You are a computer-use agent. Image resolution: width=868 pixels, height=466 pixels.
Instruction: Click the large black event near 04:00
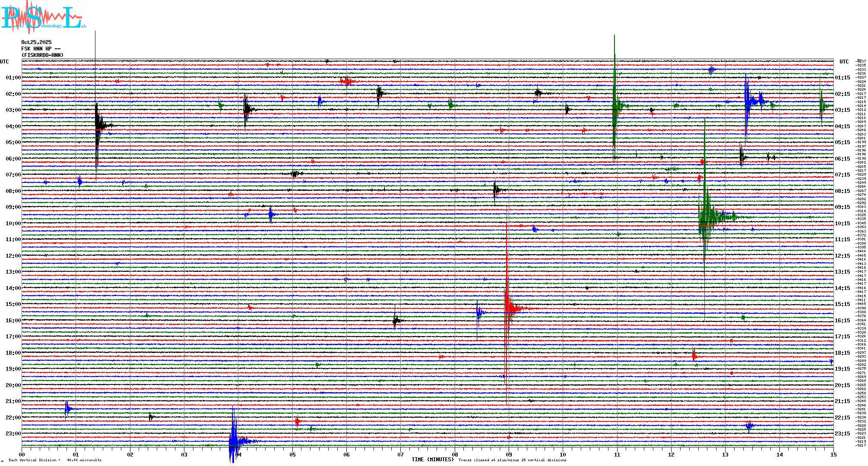98,126
